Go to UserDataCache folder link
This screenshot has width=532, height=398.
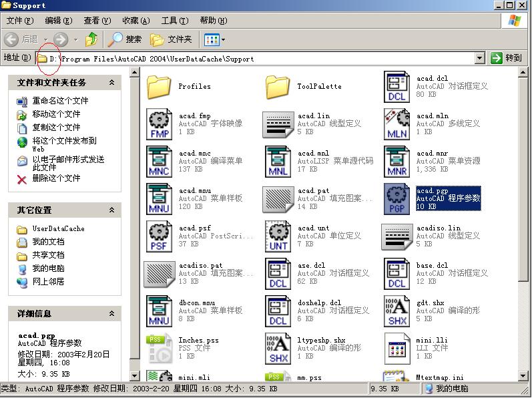[58, 228]
